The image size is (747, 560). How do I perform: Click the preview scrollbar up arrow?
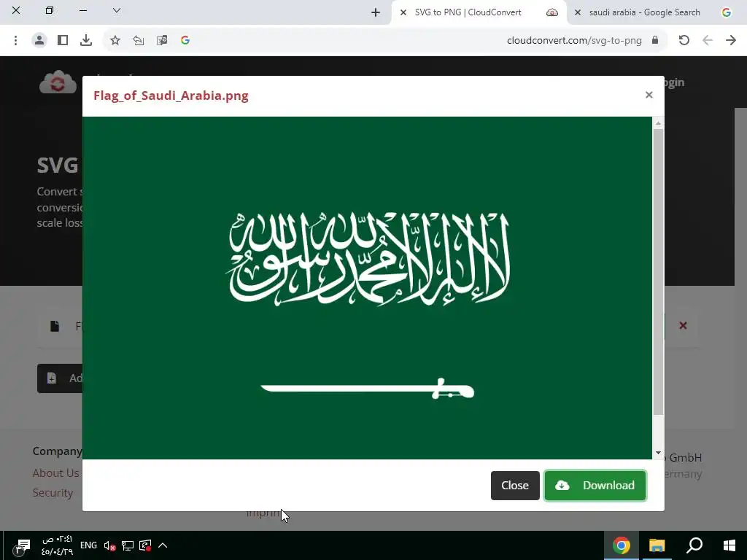(658, 123)
